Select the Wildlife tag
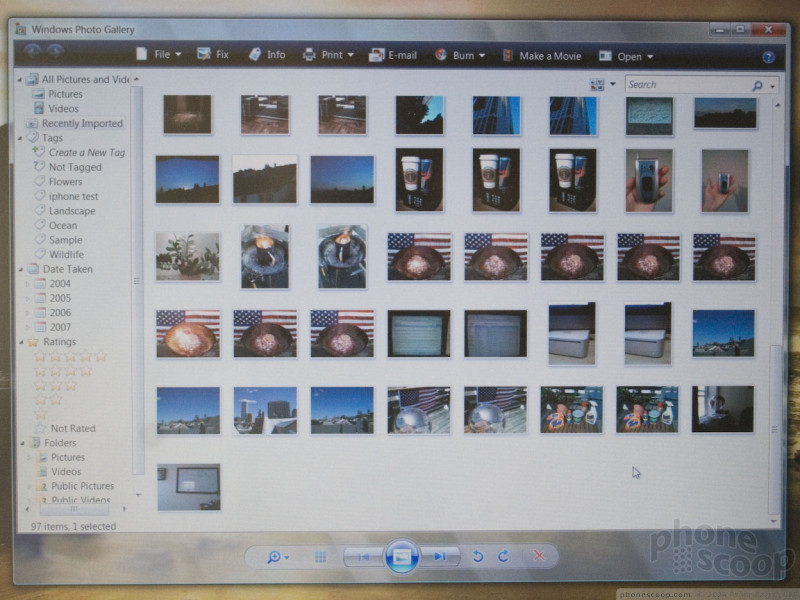Viewport: 800px width, 600px height. click(x=66, y=255)
